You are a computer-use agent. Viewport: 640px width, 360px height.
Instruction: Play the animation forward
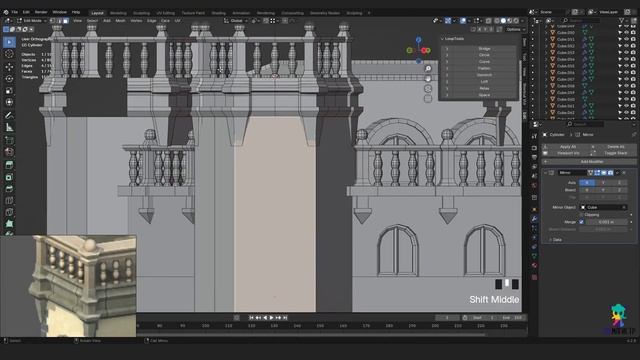(271, 318)
